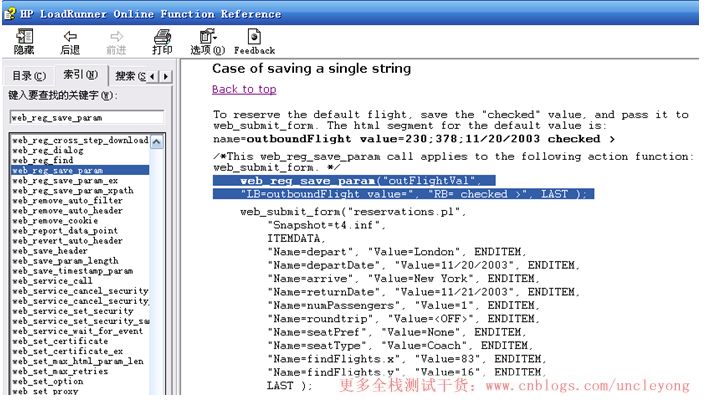Click the "Name=seatPref" Value=None line
This screenshot has height=408, width=706.
[397, 332]
